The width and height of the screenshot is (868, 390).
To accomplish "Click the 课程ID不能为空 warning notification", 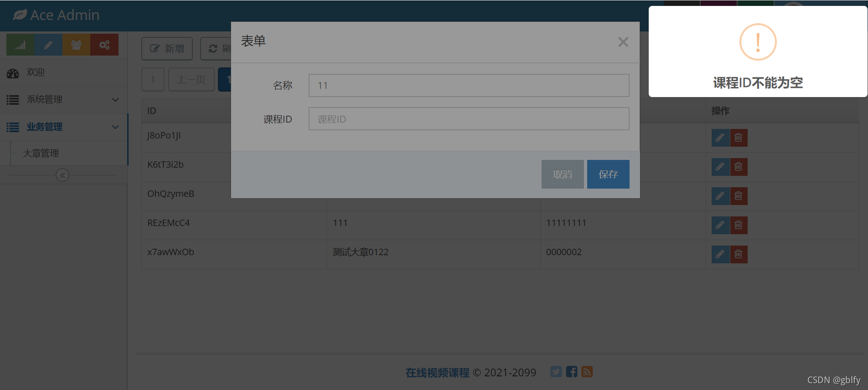I will (x=758, y=51).
